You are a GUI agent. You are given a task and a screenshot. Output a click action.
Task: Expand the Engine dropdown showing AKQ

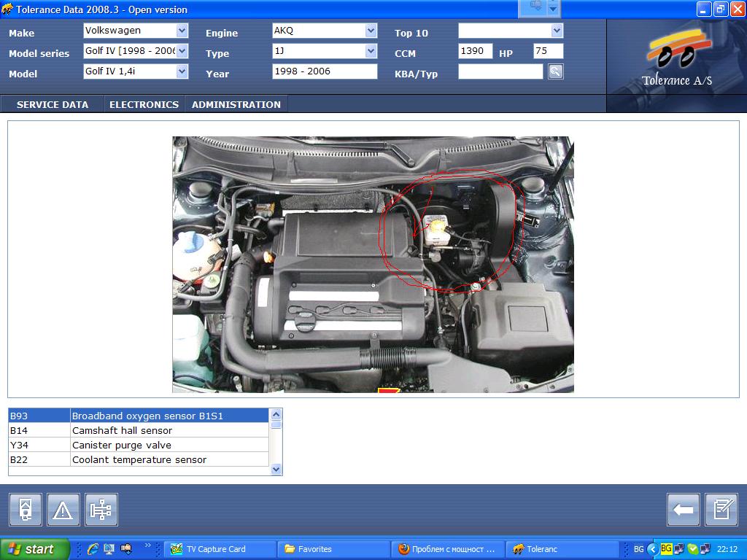371,31
